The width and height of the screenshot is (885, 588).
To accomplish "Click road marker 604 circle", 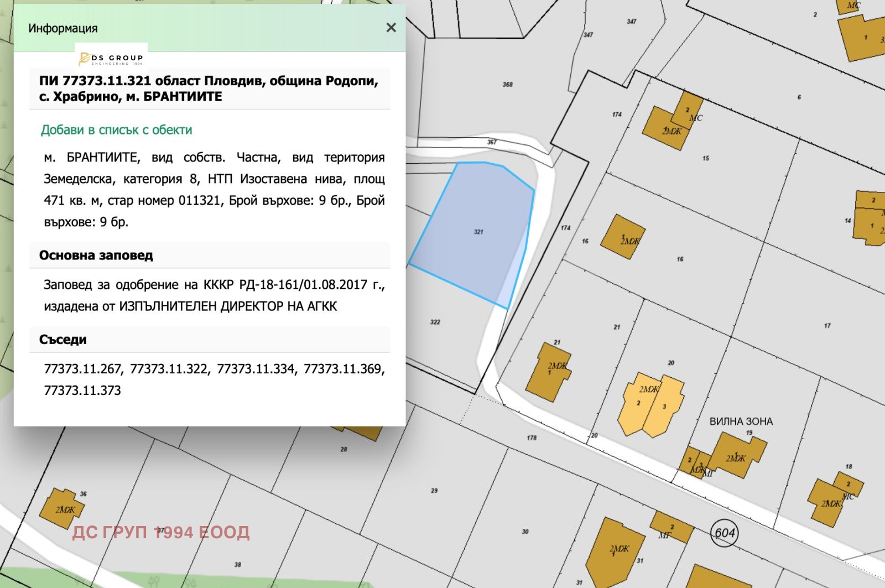I will coord(725,533).
